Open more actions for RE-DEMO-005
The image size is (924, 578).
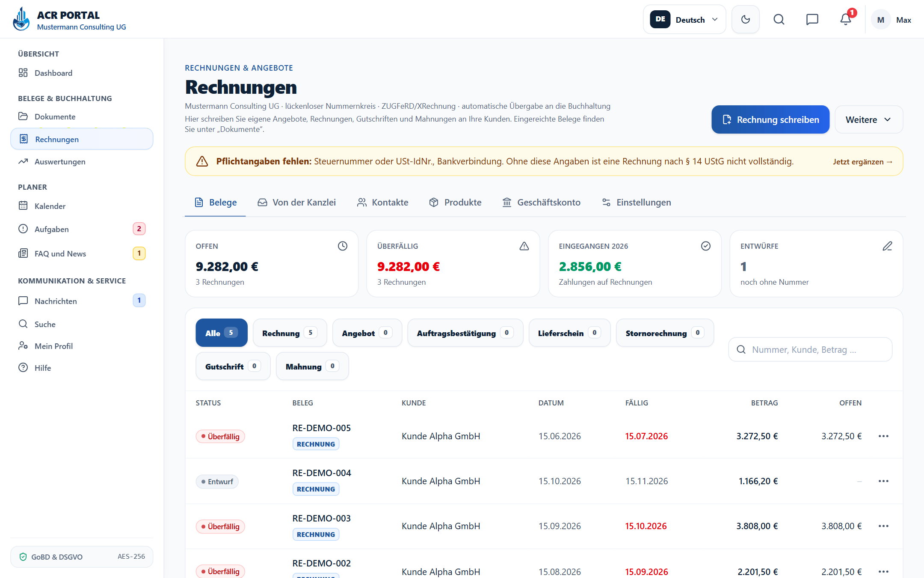[883, 436]
